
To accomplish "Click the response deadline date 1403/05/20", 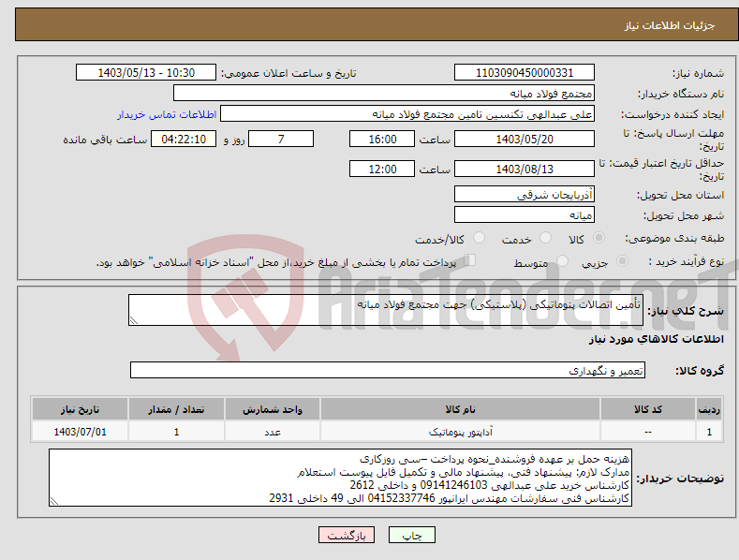I will (x=525, y=139).
